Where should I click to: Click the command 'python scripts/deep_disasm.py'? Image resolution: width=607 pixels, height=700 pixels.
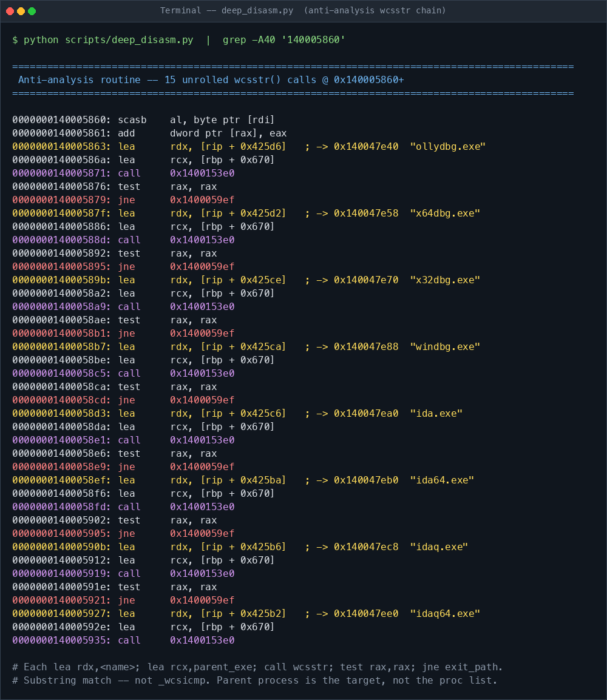(x=109, y=40)
